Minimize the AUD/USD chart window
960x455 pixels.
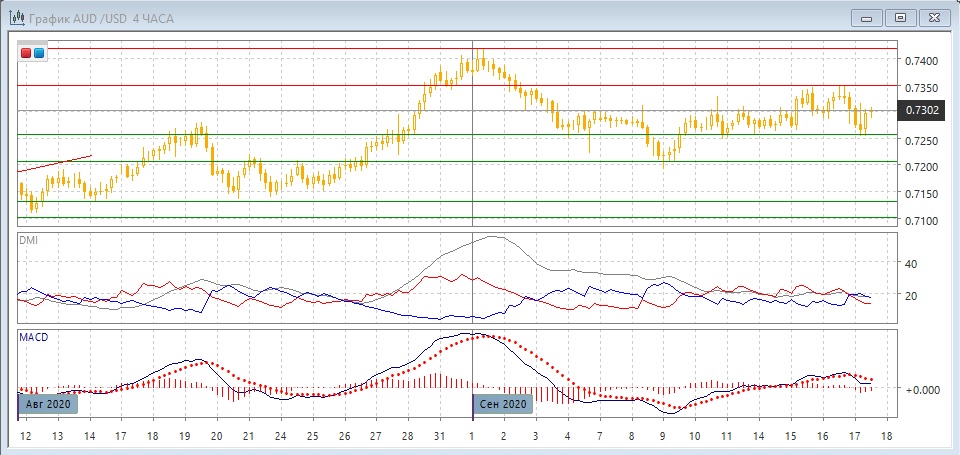(x=866, y=17)
